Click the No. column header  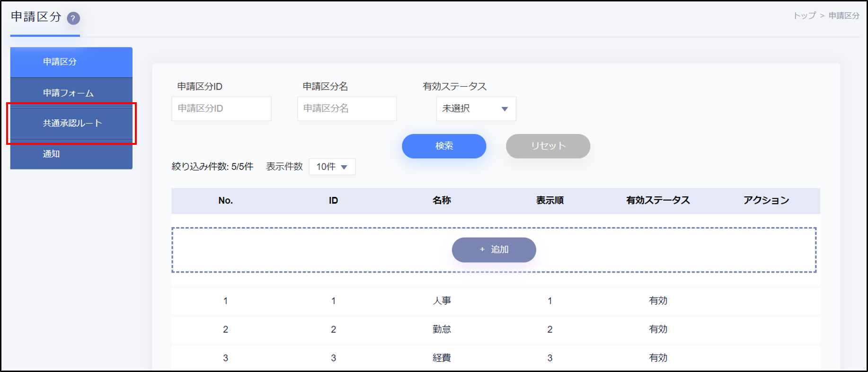[x=226, y=201]
